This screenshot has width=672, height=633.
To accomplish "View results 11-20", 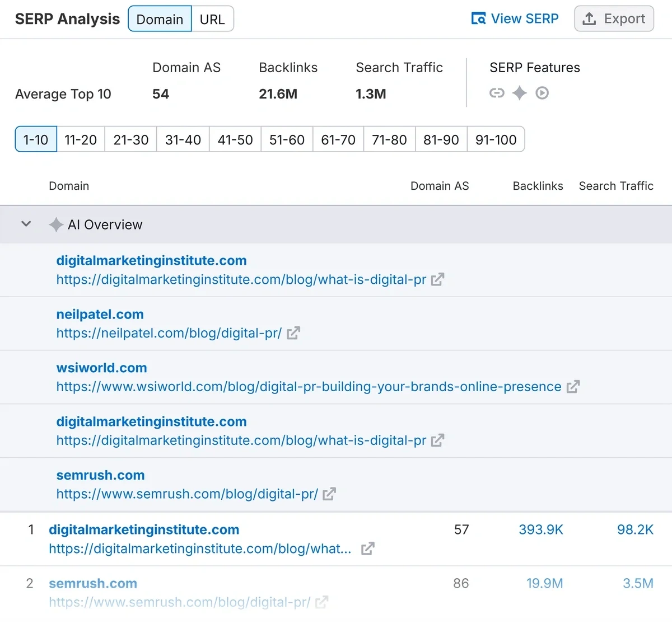I will [80, 139].
